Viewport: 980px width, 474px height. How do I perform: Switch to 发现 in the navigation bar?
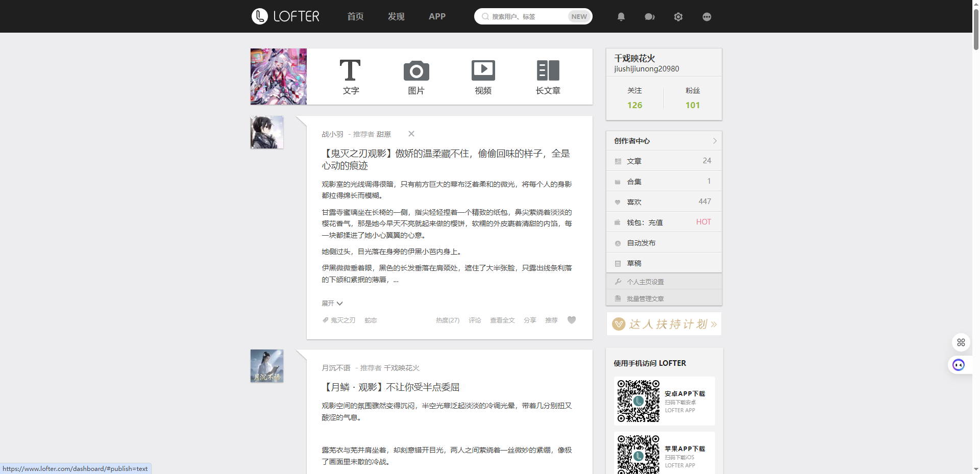(396, 16)
